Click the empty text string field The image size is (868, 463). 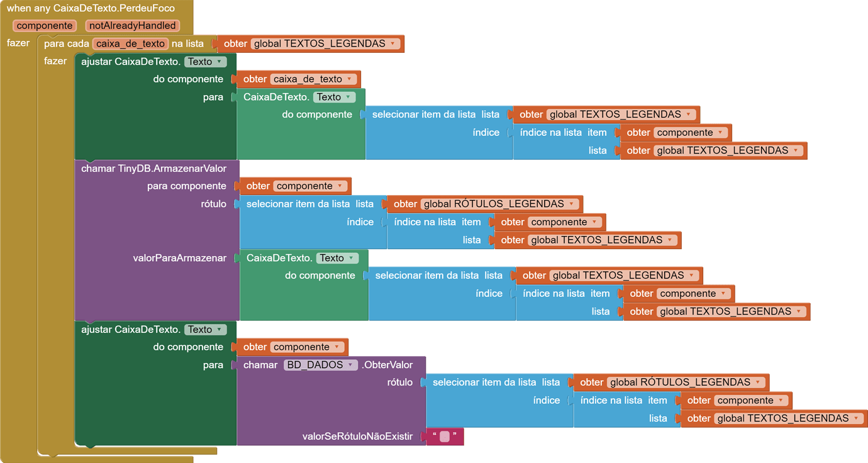point(445,437)
